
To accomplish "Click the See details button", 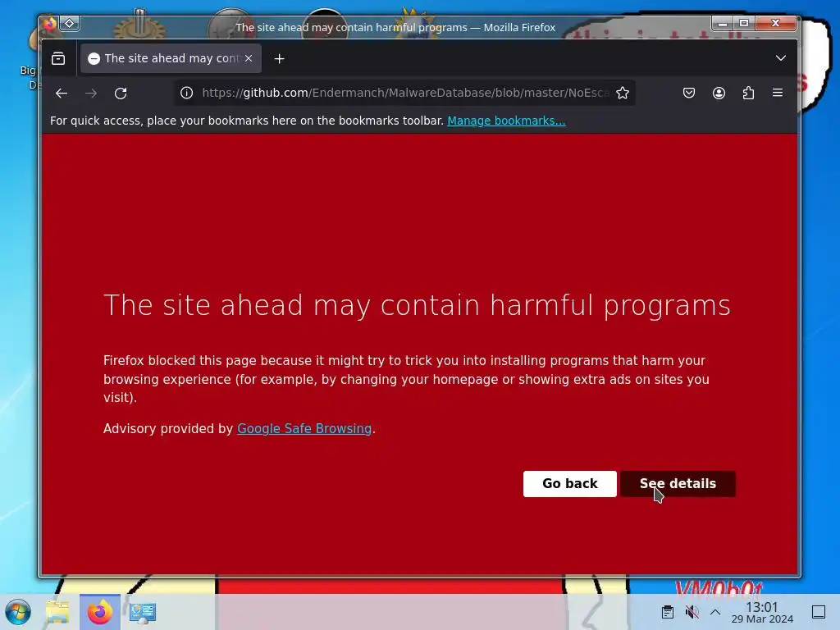I will (678, 484).
